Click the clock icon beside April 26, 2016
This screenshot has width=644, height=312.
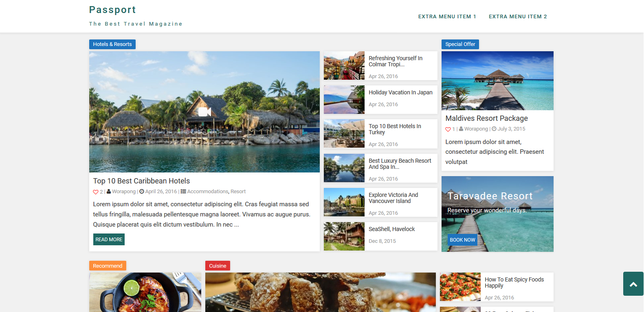click(142, 191)
